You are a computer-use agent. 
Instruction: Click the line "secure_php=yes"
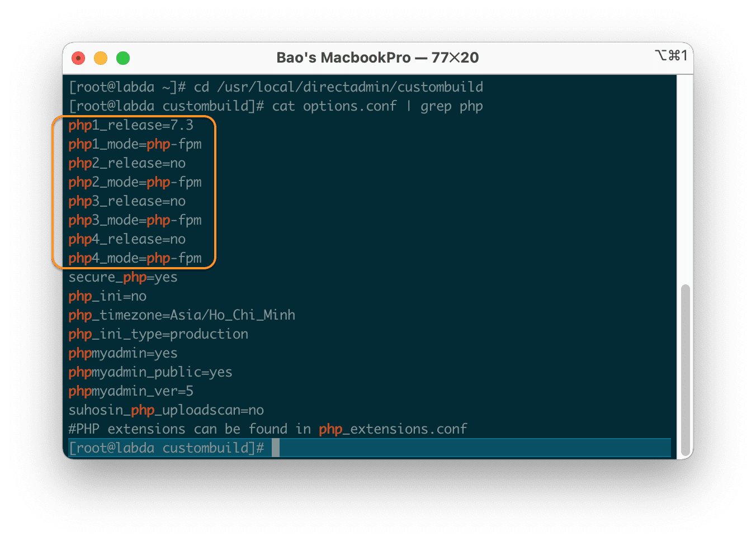click(123, 278)
